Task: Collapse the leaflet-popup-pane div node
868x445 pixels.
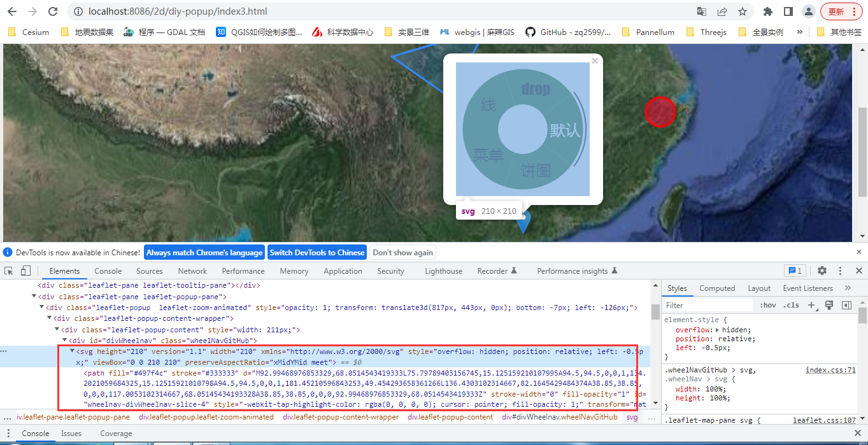Action: click(34, 297)
